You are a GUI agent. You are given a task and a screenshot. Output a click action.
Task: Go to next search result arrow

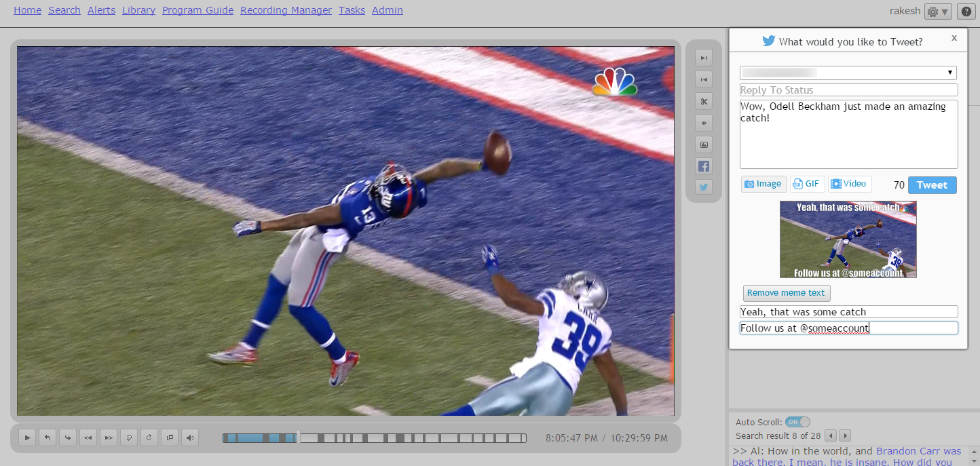point(845,435)
